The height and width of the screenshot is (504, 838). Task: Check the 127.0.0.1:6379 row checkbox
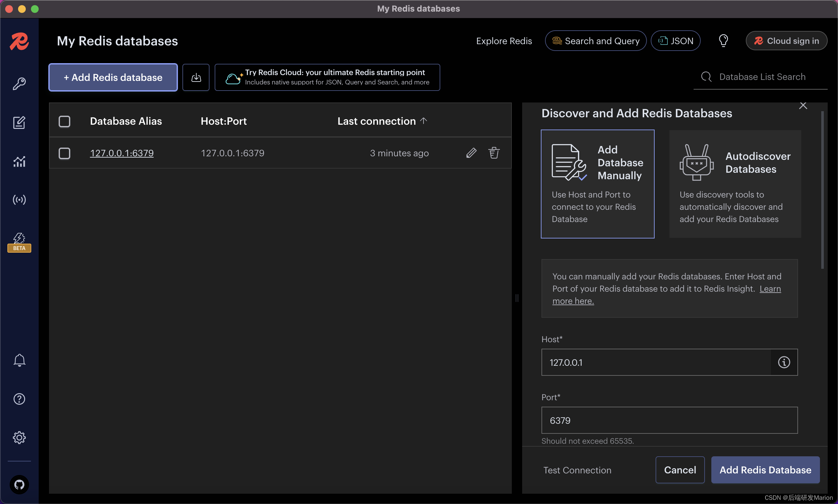[64, 153]
